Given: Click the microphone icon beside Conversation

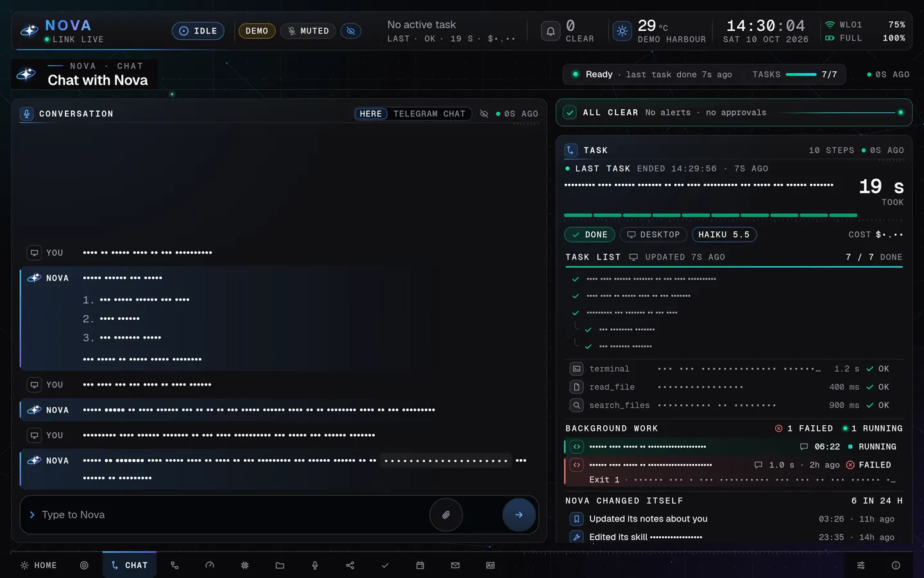Looking at the screenshot, I should 26,114.
